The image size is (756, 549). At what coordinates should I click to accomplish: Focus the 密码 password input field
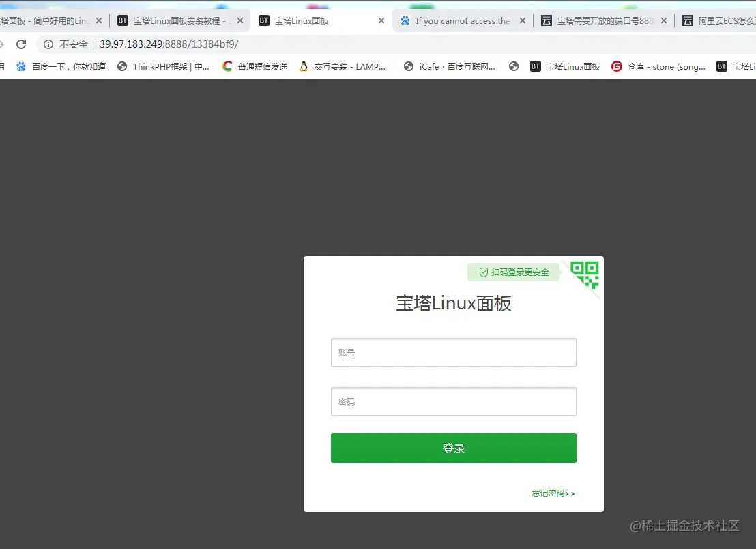point(453,402)
